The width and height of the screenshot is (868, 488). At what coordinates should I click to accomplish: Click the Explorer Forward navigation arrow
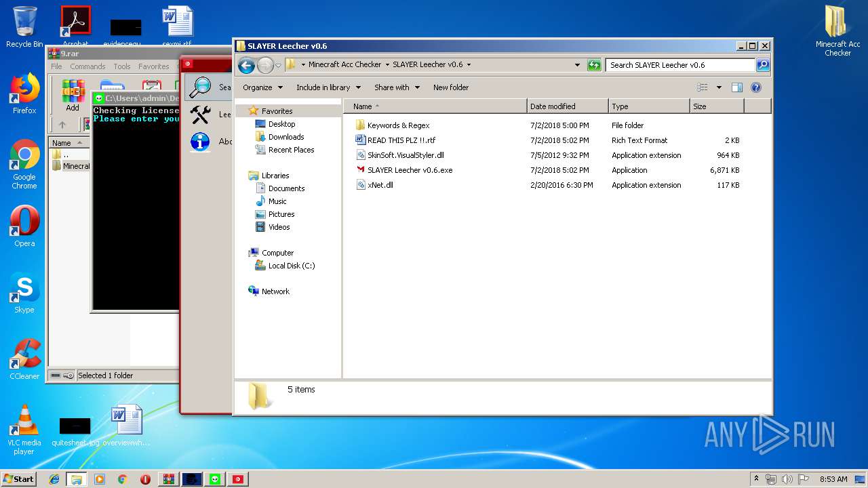tap(265, 65)
